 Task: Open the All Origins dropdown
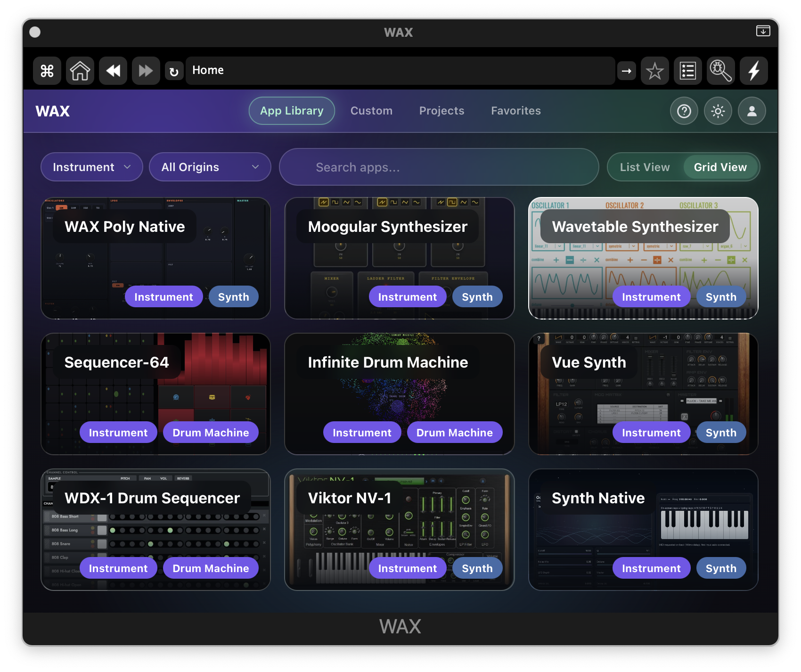210,167
